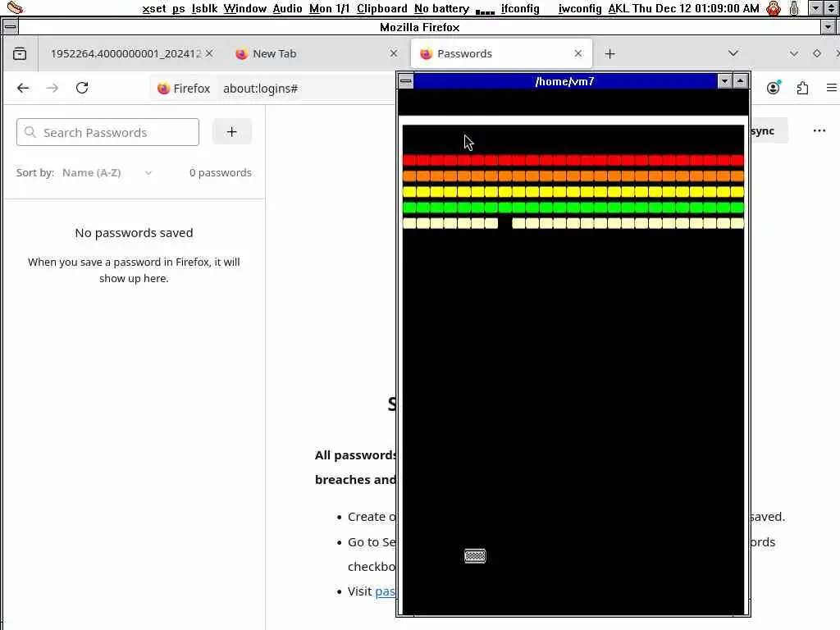
Task: Click the down-arrow button at top bar right
Action: pyautogui.click(x=815, y=8)
